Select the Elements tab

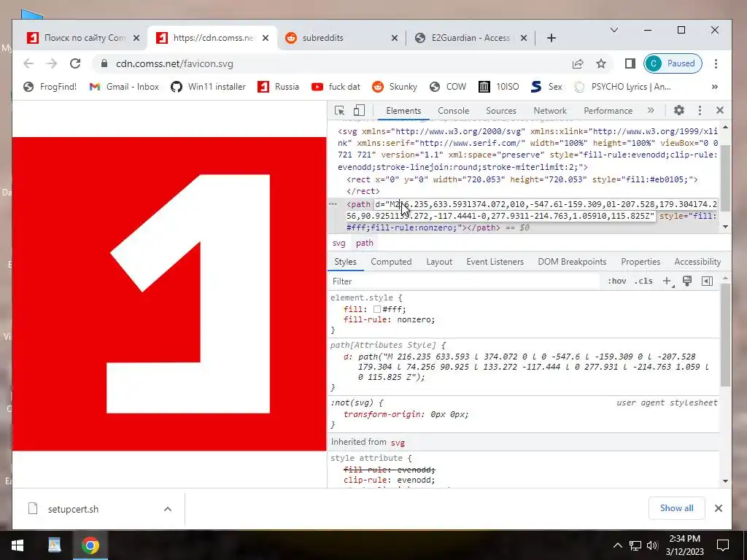coord(403,111)
